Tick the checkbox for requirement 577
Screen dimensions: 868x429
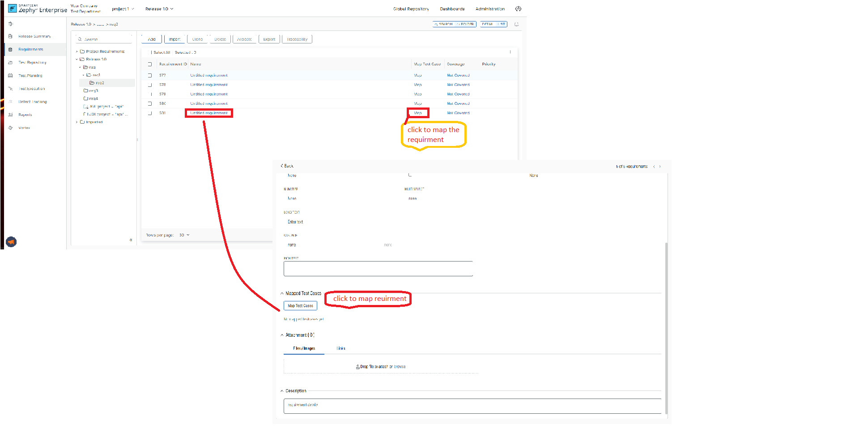tap(150, 76)
